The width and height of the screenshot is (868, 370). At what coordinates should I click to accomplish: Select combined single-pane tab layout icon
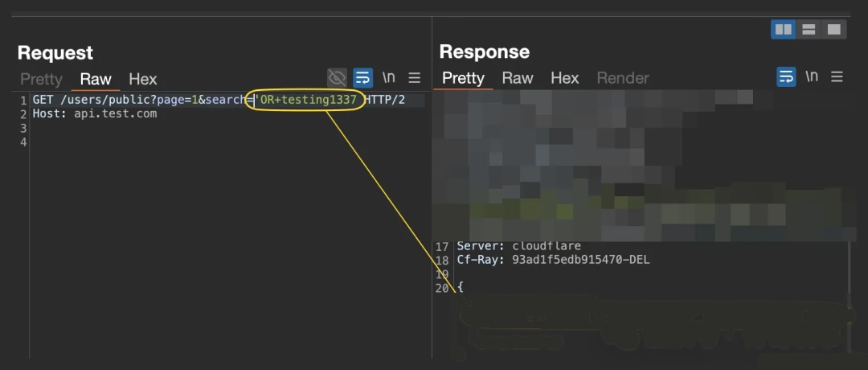coord(833,29)
